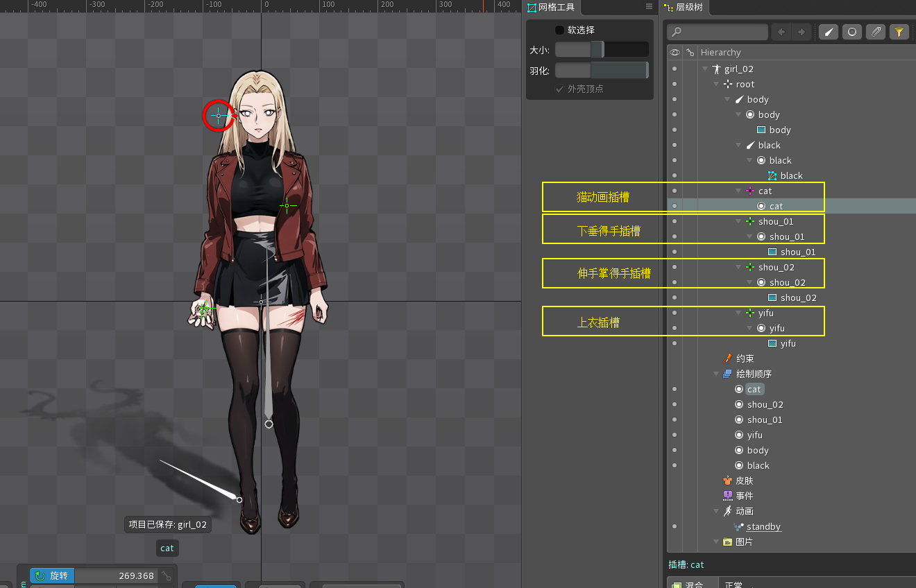Click the back arrow in hierarchy toolbar

(781, 32)
